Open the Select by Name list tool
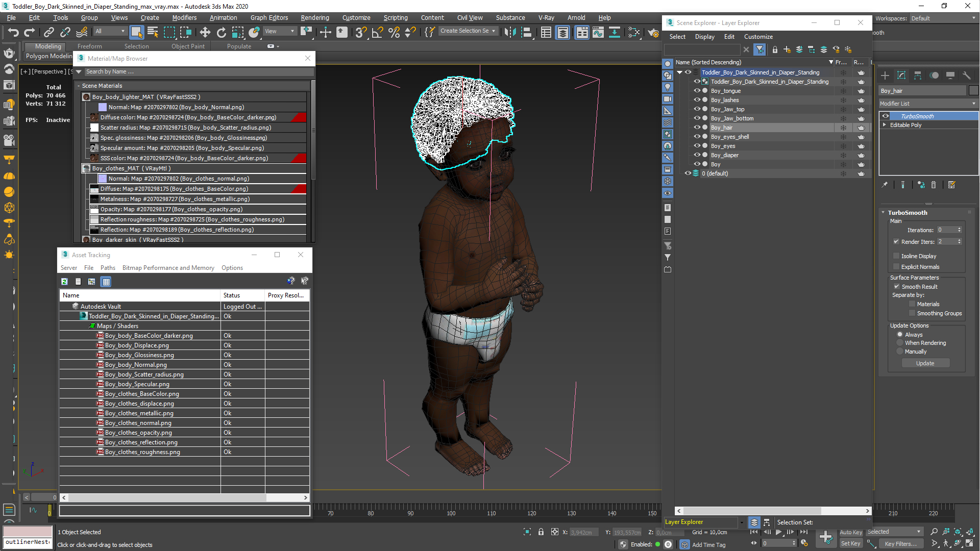Viewport: 980px width, 551px height. tap(153, 33)
